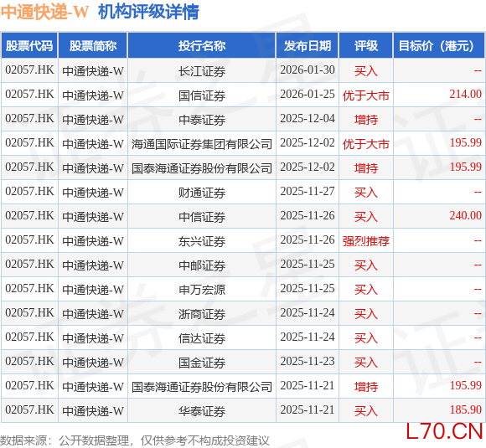This screenshot has width=486, height=448.
Task: Click 买入 rating in 中信证券 row
Action: [x=366, y=217]
